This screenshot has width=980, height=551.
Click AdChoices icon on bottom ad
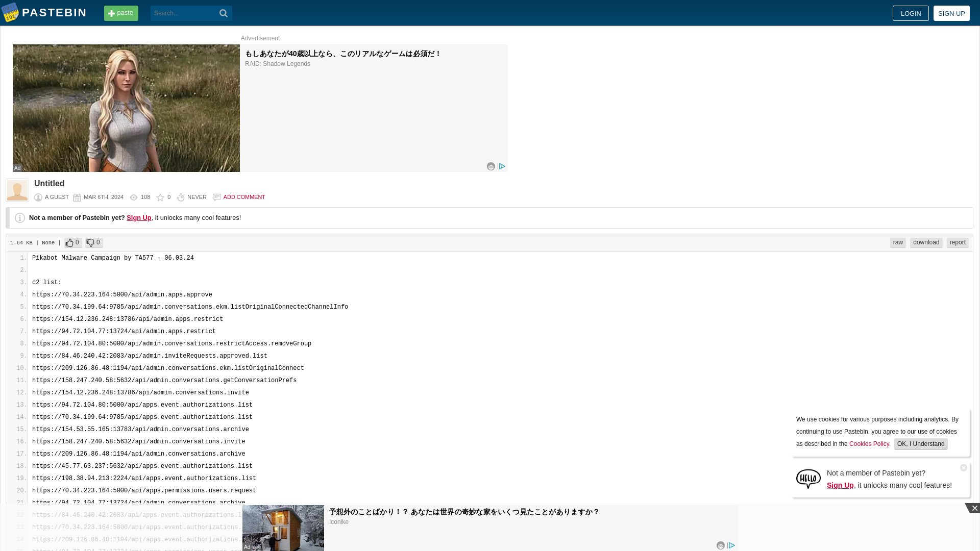click(x=731, y=545)
